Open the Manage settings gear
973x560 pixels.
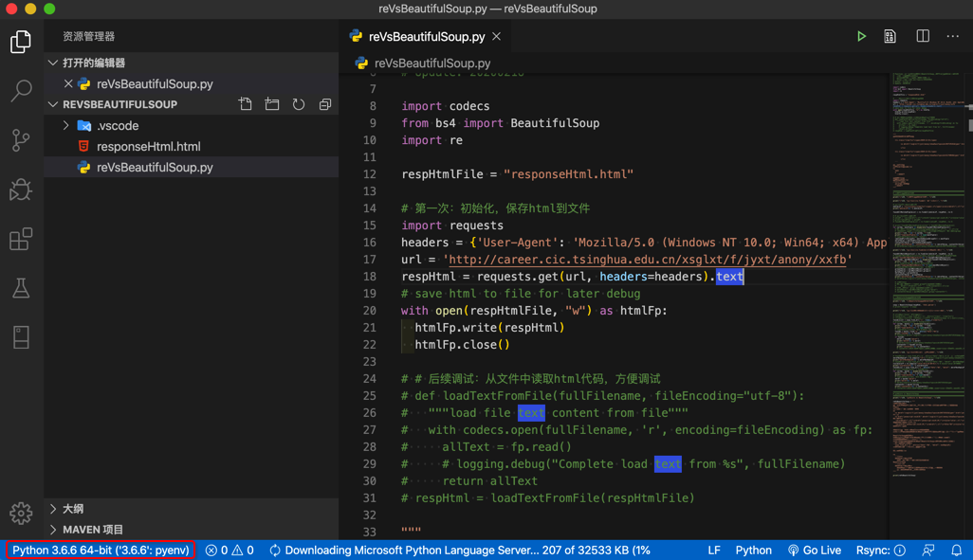point(21,513)
